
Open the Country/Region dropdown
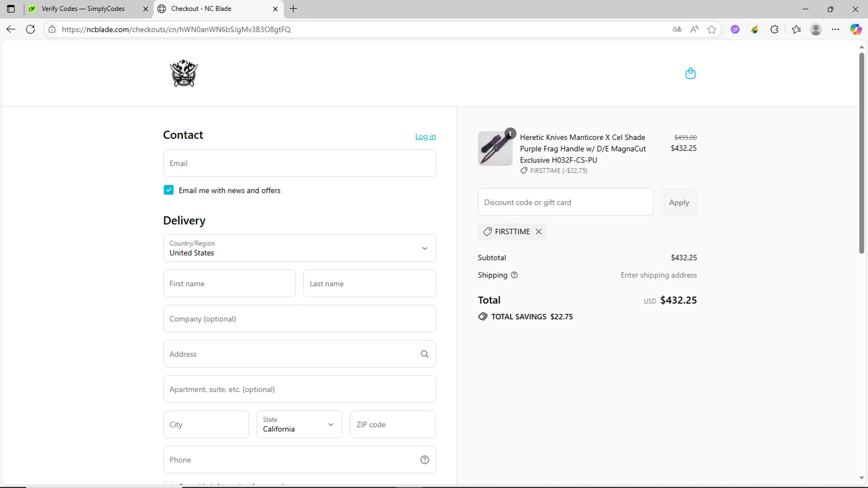(299, 248)
